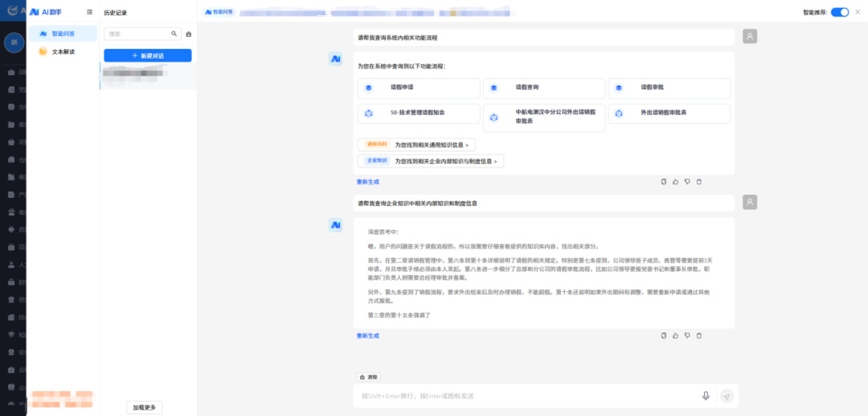Expand 通用百科 related knowledge link
Viewport: 868px width, 416px height.
click(416, 145)
